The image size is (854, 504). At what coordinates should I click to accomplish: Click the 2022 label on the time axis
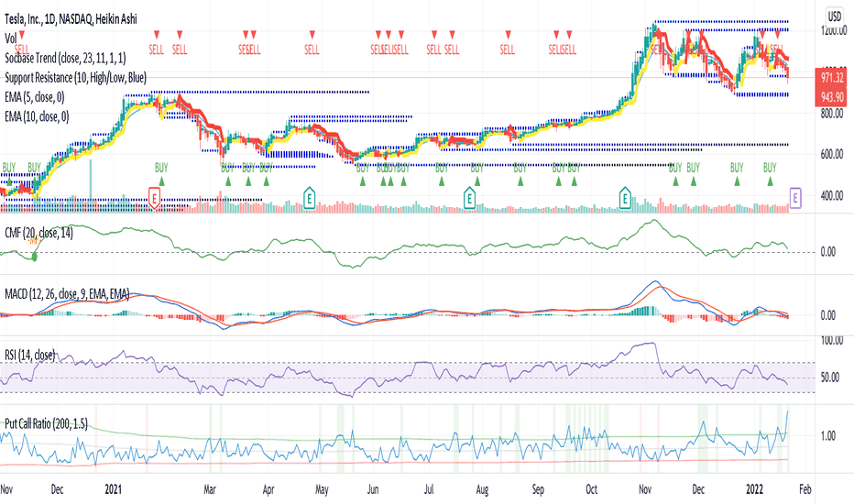click(x=754, y=488)
